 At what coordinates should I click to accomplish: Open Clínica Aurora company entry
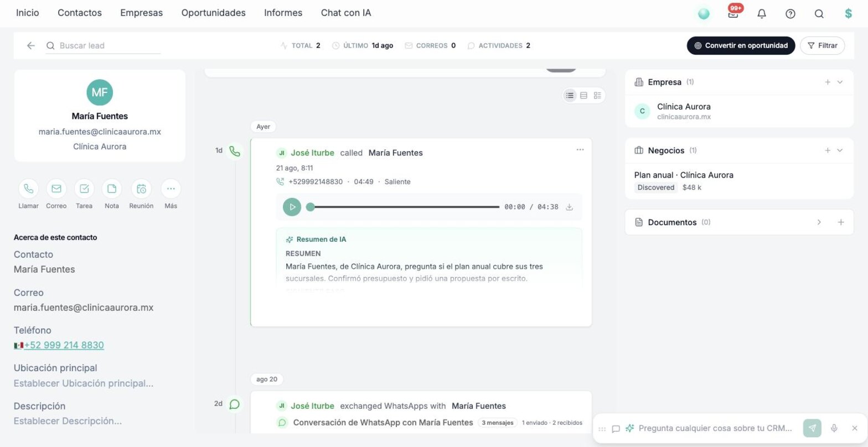coord(740,111)
